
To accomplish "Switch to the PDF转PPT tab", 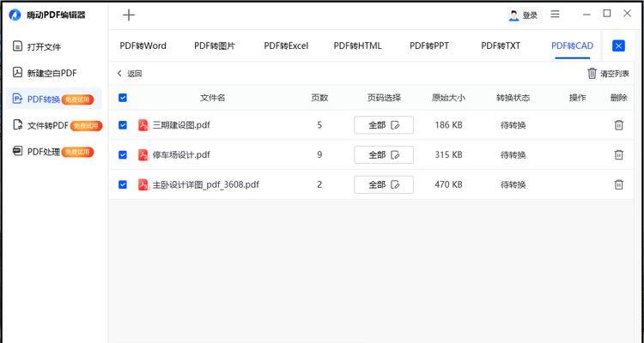I will (429, 45).
